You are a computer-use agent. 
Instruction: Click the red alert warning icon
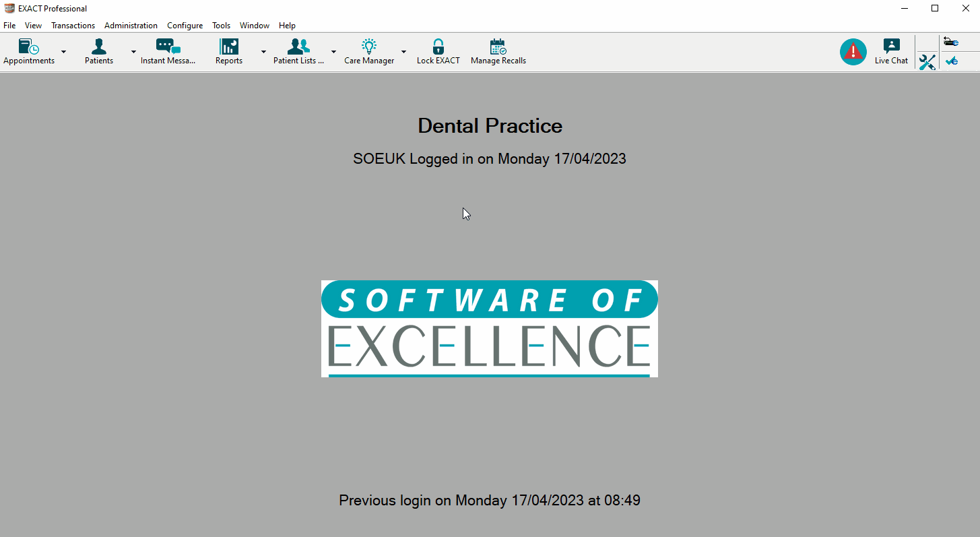[853, 51]
